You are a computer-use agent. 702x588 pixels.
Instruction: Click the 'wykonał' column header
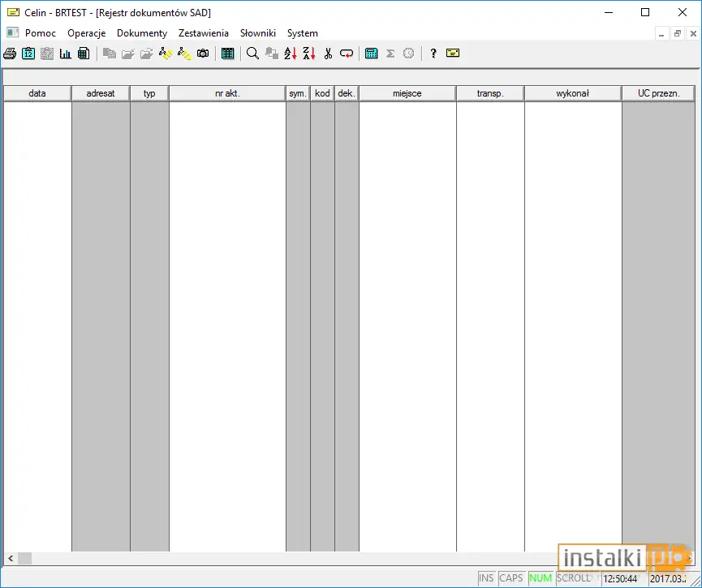[x=573, y=93]
